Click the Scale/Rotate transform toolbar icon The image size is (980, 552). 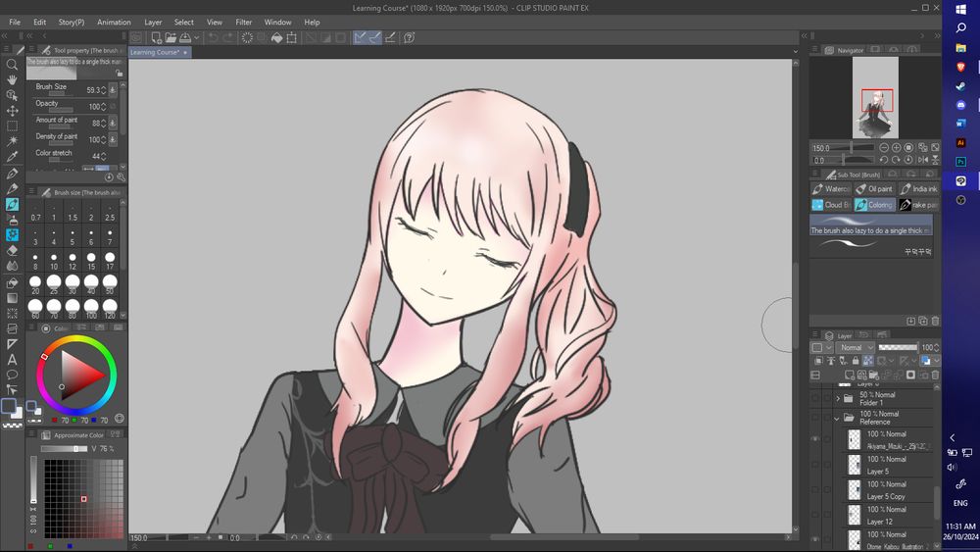tap(292, 37)
